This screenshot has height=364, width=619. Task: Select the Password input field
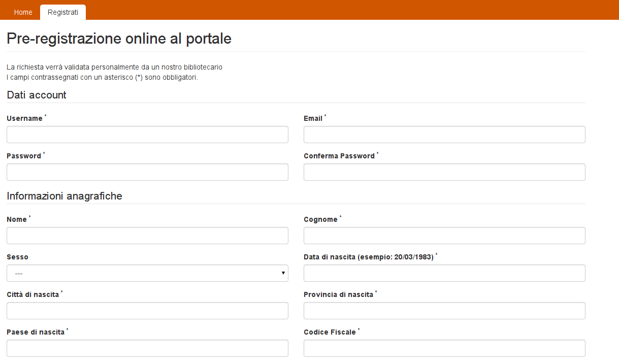[x=147, y=172]
